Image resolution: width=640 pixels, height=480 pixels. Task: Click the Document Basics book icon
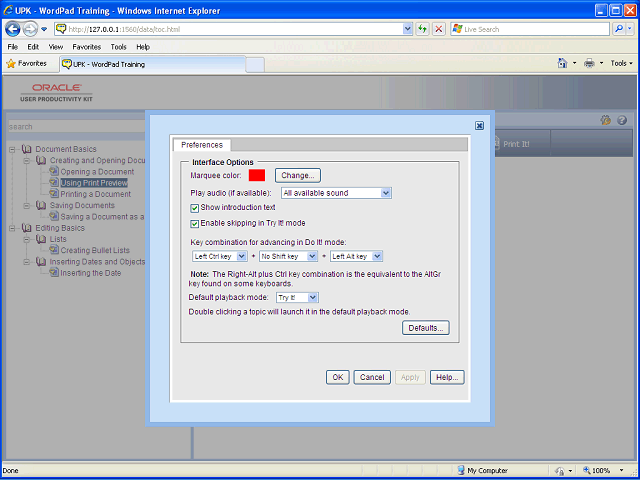[x=27, y=149]
